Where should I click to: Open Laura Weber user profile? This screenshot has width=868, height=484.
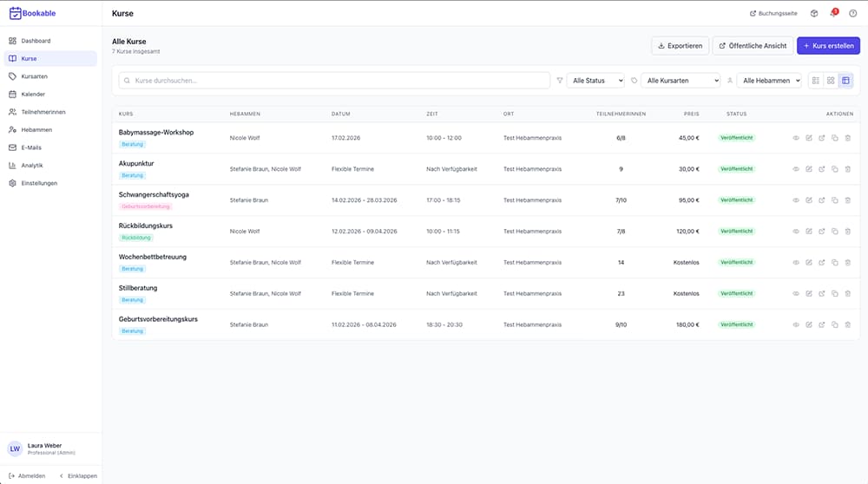click(x=50, y=448)
